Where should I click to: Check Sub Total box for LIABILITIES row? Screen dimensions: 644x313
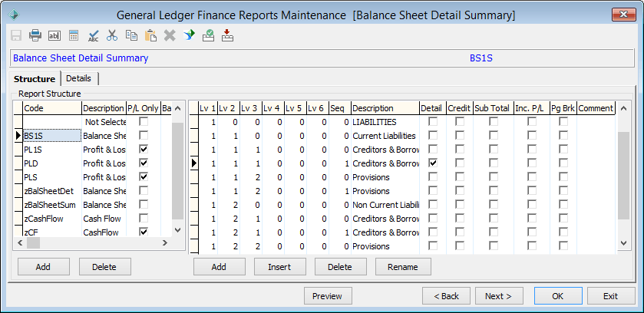pyautogui.click(x=494, y=122)
